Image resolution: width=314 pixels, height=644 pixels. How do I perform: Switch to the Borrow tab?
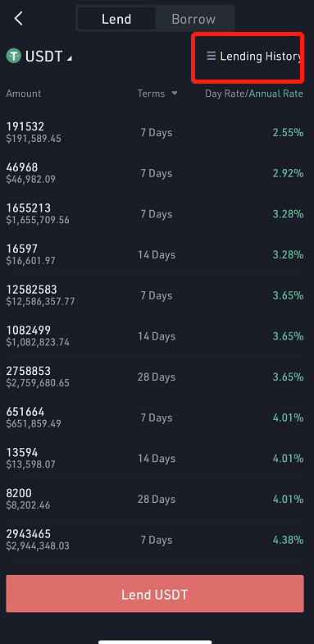(193, 19)
